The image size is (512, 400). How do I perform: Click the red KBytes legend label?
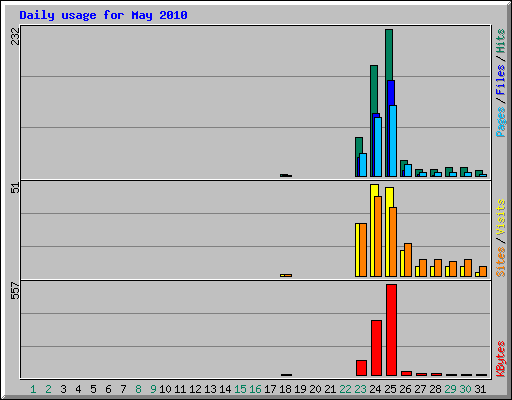click(x=500, y=359)
